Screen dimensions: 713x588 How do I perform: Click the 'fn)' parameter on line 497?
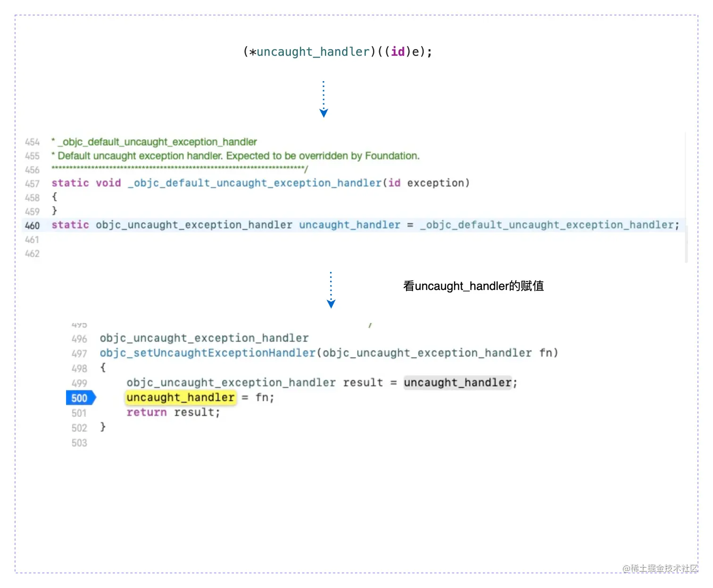pyautogui.click(x=549, y=353)
